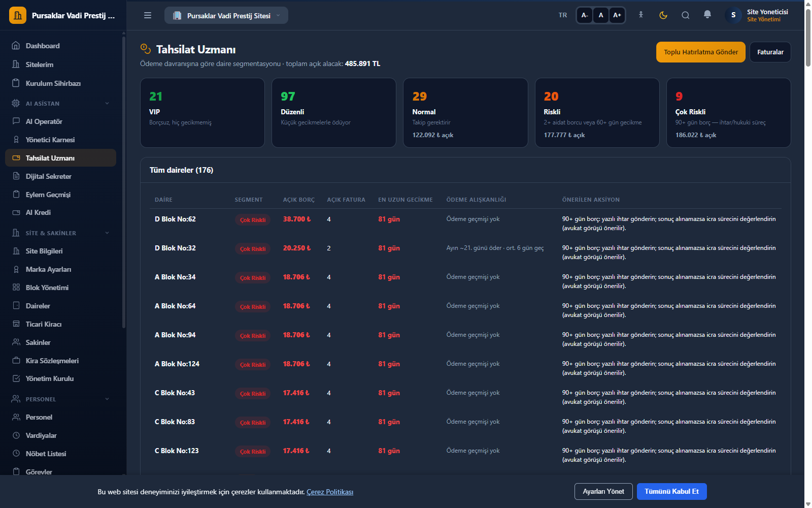Open the search magnifier icon
This screenshot has height=508, width=812.
coord(685,15)
